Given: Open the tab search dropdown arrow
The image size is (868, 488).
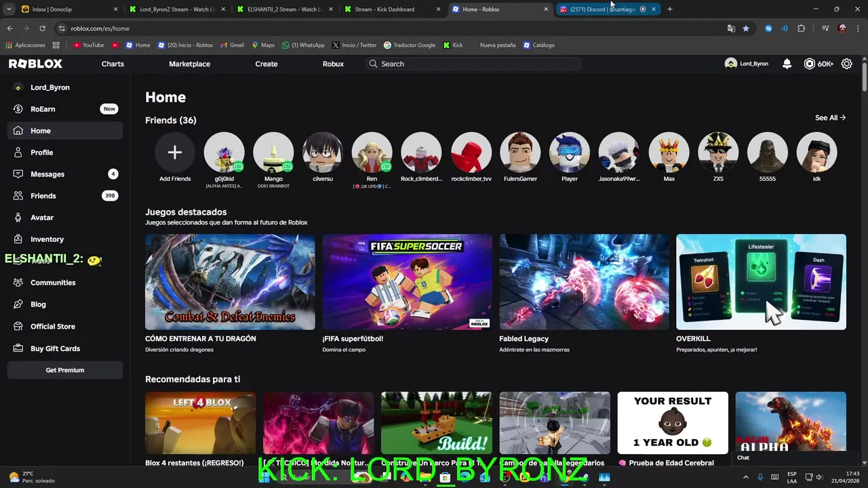Looking at the screenshot, I should (9, 9).
